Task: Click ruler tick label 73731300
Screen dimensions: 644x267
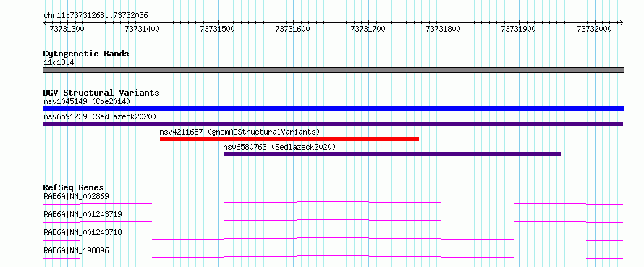Action: pos(67,29)
